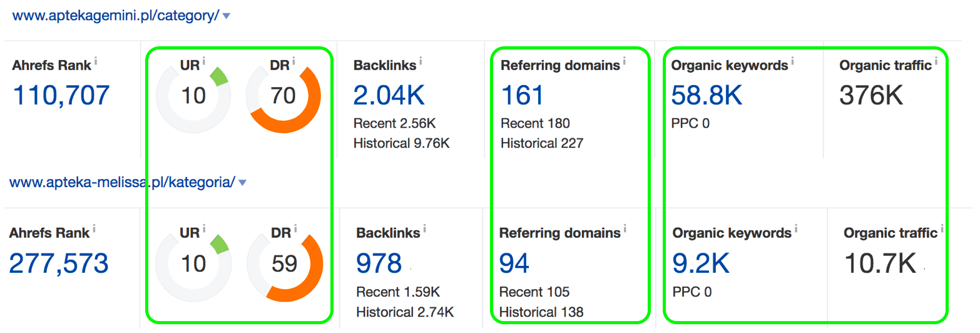Open the www.apteka-melissa.pl/kategoria/ link
The image size is (980, 333).
coord(122,182)
